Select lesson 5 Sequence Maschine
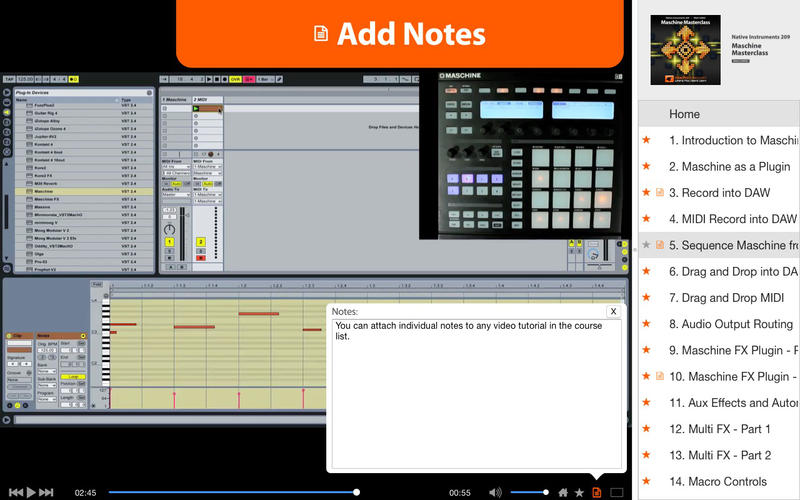This screenshot has width=800, height=500. pyautogui.click(x=734, y=245)
